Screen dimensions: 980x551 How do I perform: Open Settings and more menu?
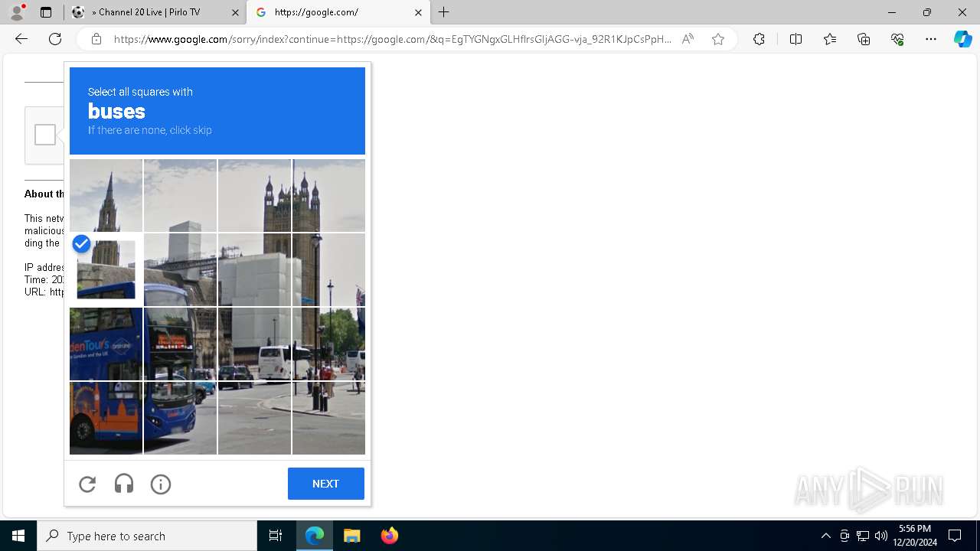931,39
